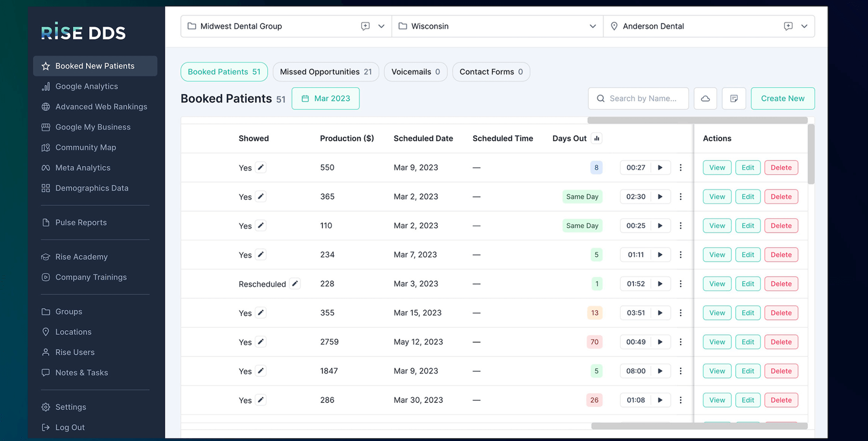Open Booked New Patients in sidebar
The height and width of the screenshot is (441, 868).
[95, 66]
